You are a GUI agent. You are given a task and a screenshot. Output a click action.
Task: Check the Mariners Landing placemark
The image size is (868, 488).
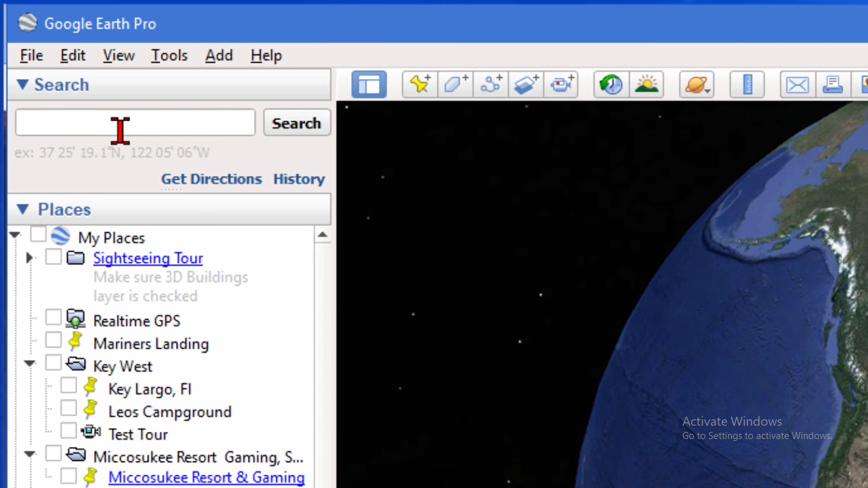pos(53,339)
